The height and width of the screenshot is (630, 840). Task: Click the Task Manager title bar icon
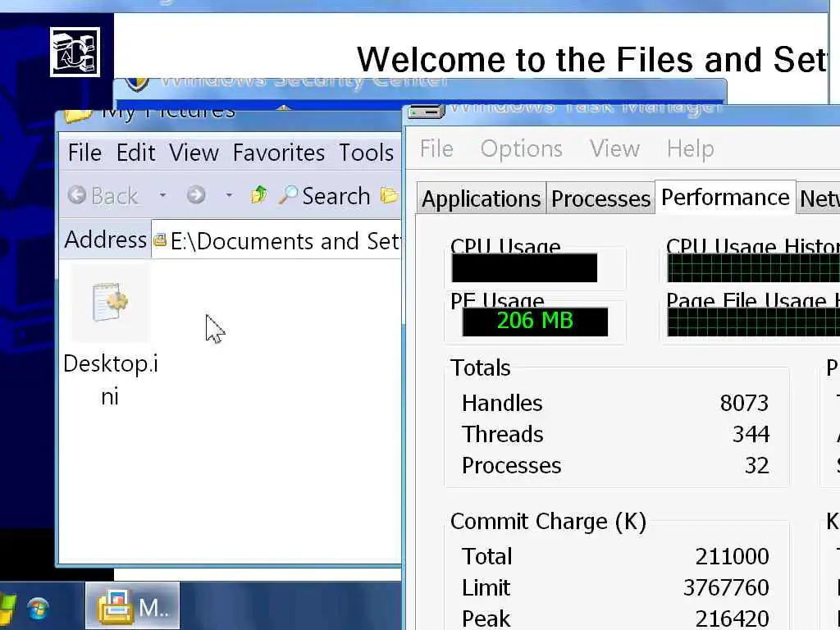pyautogui.click(x=427, y=111)
